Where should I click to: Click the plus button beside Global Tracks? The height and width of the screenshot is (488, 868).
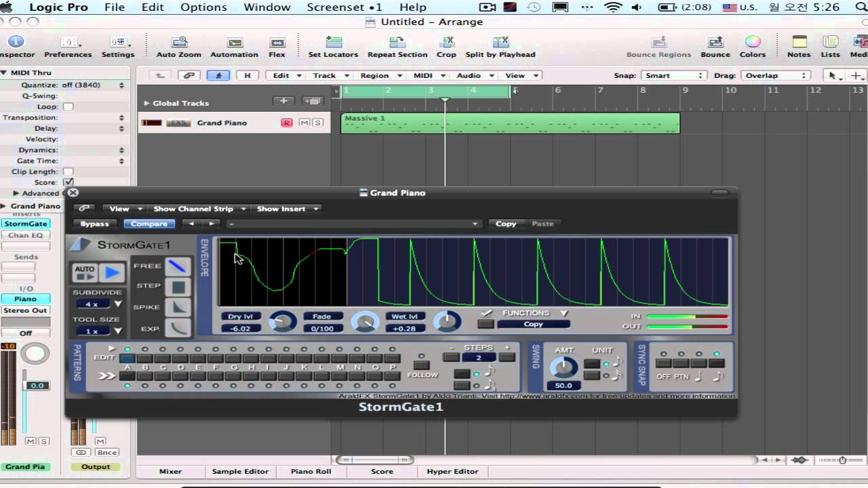[283, 101]
